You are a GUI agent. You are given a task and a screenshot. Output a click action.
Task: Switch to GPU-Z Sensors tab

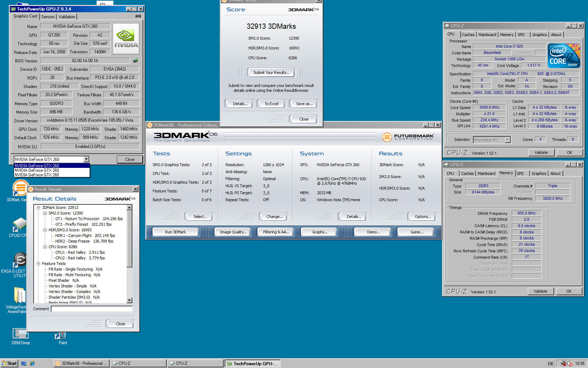(48, 16)
